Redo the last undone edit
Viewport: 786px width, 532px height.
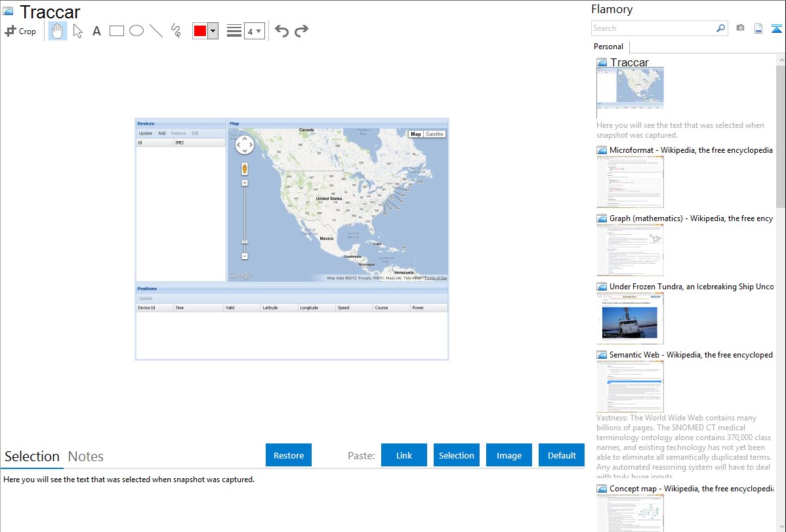[x=301, y=31]
